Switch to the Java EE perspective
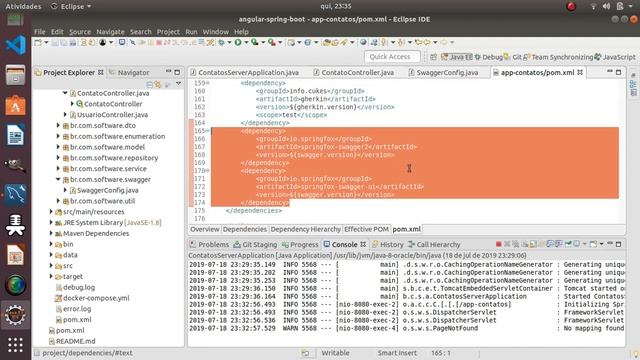Viewport: 640px width, 360px height. [457, 57]
